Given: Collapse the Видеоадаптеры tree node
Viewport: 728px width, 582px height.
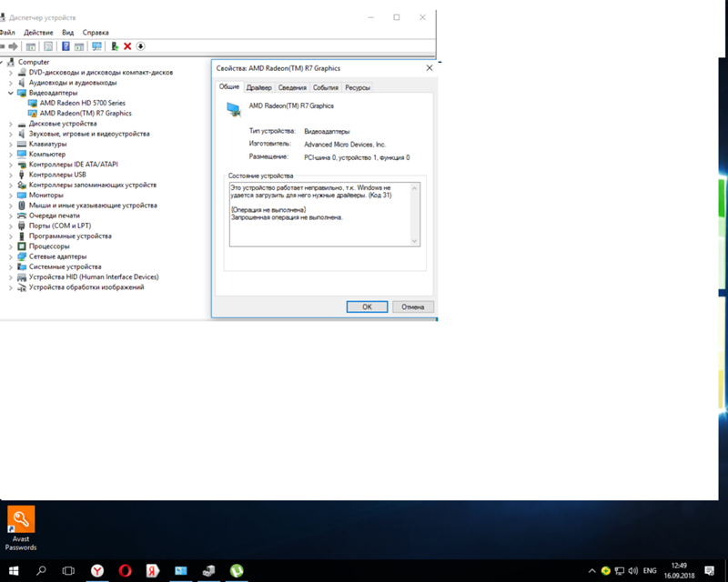Looking at the screenshot, I should (11, 93).
